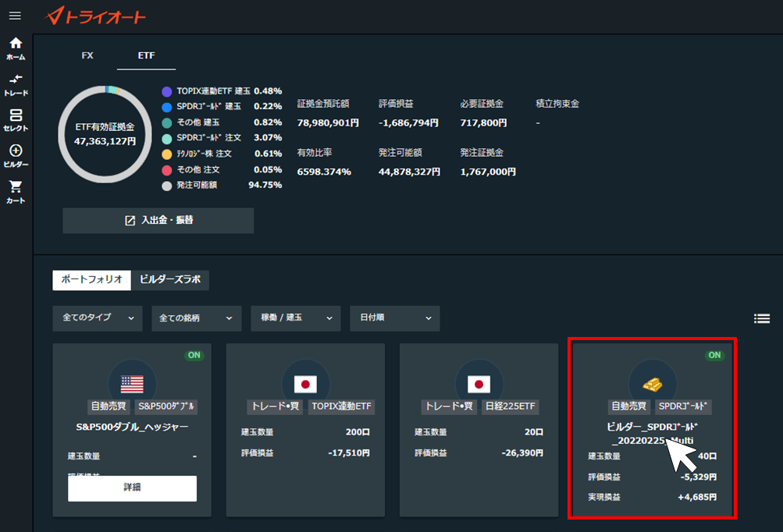The width and height of the screenshot is (783, 532).
Task: Click the 日経225ETF tag
Action: [x=511, y=406]
